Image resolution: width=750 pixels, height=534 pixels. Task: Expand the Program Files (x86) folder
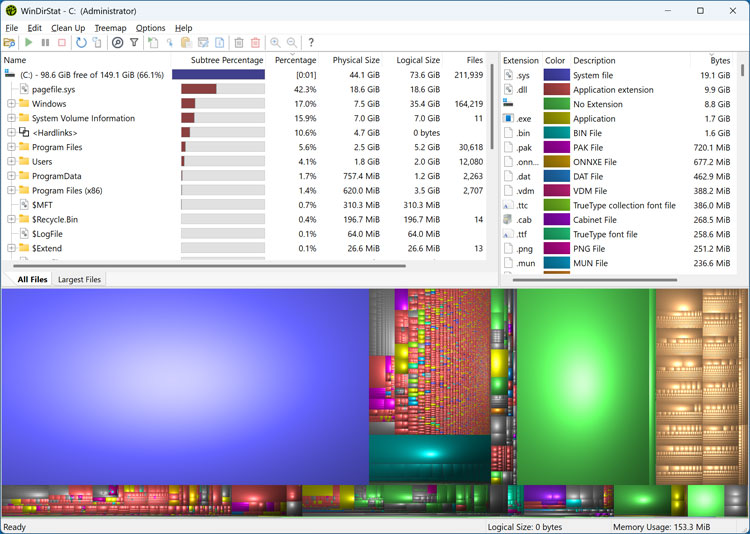pos(11,190)
